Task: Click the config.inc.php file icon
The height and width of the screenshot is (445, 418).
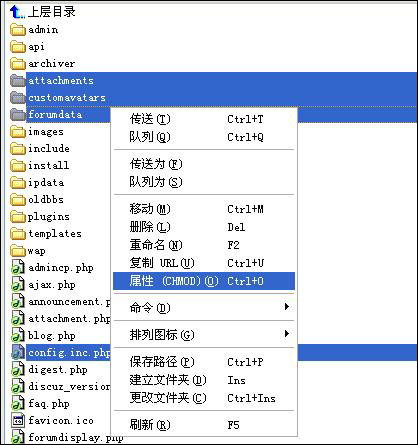Action: 18,352
